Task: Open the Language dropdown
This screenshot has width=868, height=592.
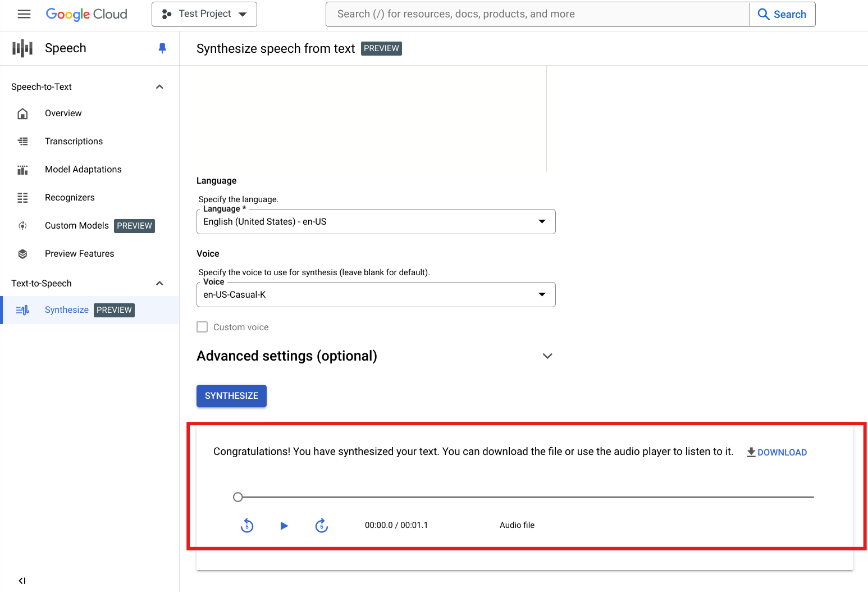Action: pyautogui.click(x=376, y=222)
